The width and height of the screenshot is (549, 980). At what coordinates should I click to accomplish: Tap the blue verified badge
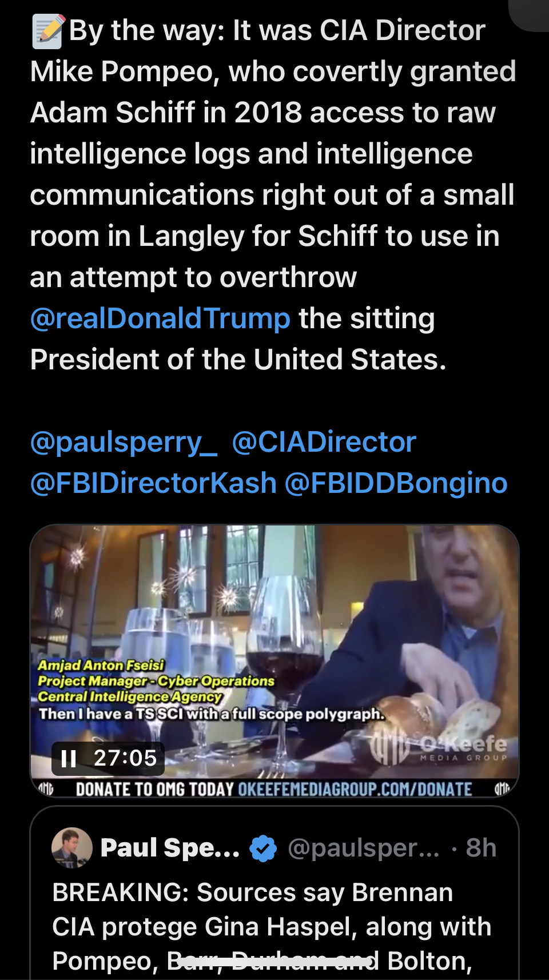click(x=263, y=848)
